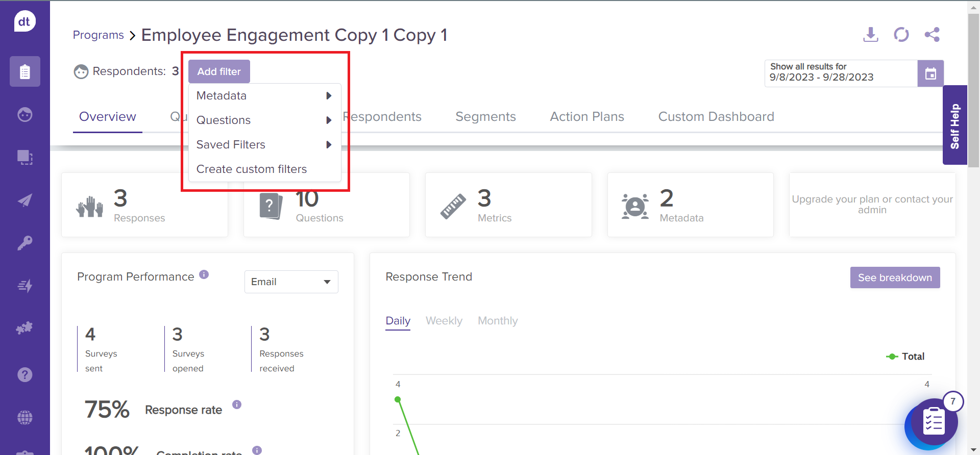This screenshot has height=455, width=980.
Task: Open the calendar date picker icon
Action: click(x=930, y=73)
